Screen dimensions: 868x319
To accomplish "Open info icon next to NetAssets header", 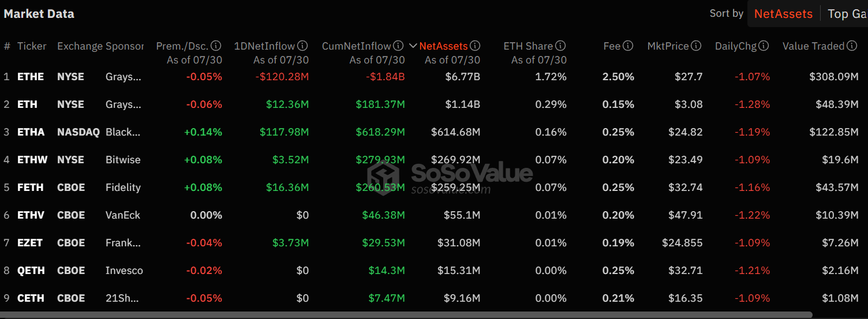I will [x=475, y=46].
